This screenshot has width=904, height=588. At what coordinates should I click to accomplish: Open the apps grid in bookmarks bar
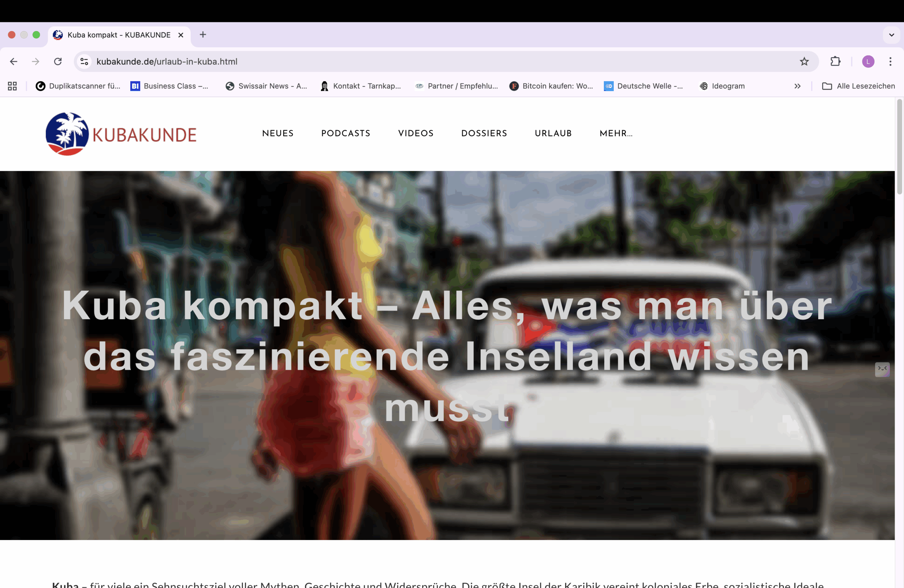(12, 86)
